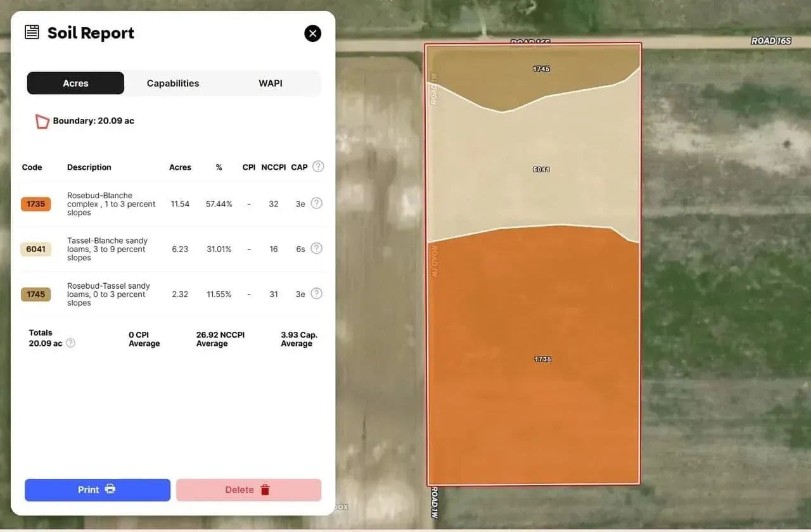Print the soil report
The height and width of the screenshot is (532, 811).
[98, 490]
